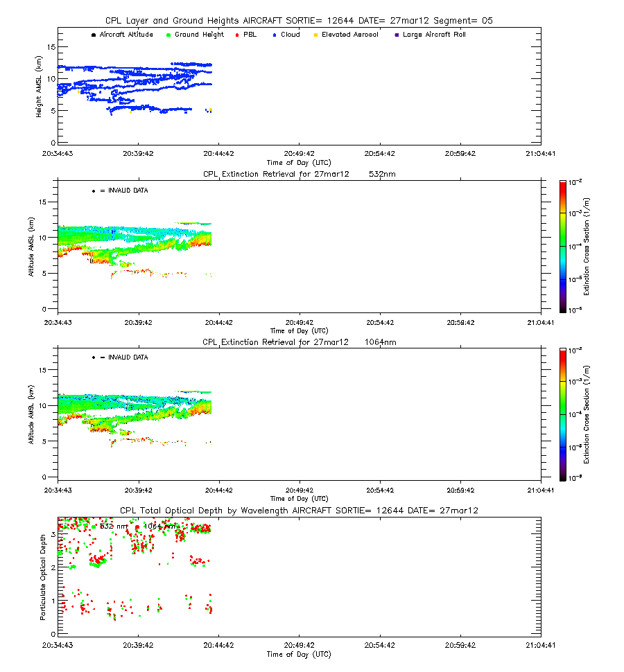Click 'Time of Day (UTC)' under layer heights plot
The width and height of the screenshot is (624, 672).
299,162
